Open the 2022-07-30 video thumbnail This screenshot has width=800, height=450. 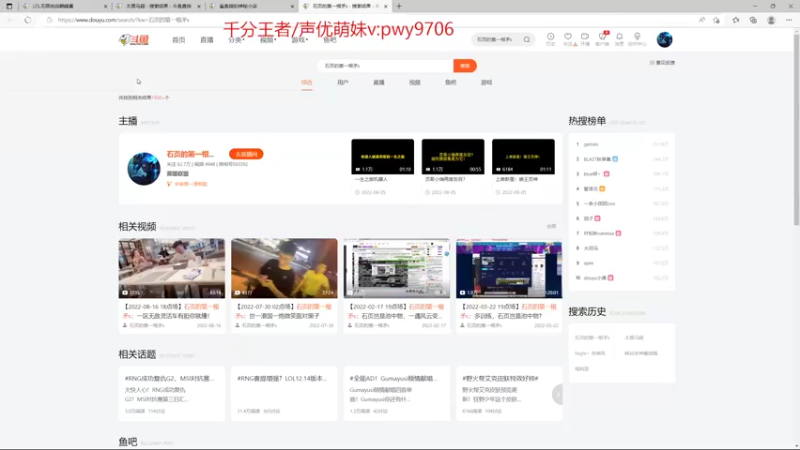coord(284,268)
